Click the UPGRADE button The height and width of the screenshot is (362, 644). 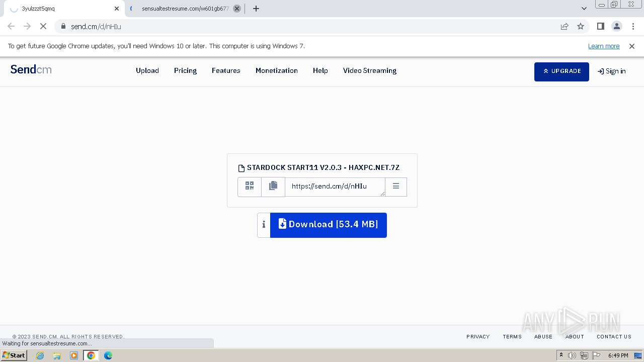561,71
